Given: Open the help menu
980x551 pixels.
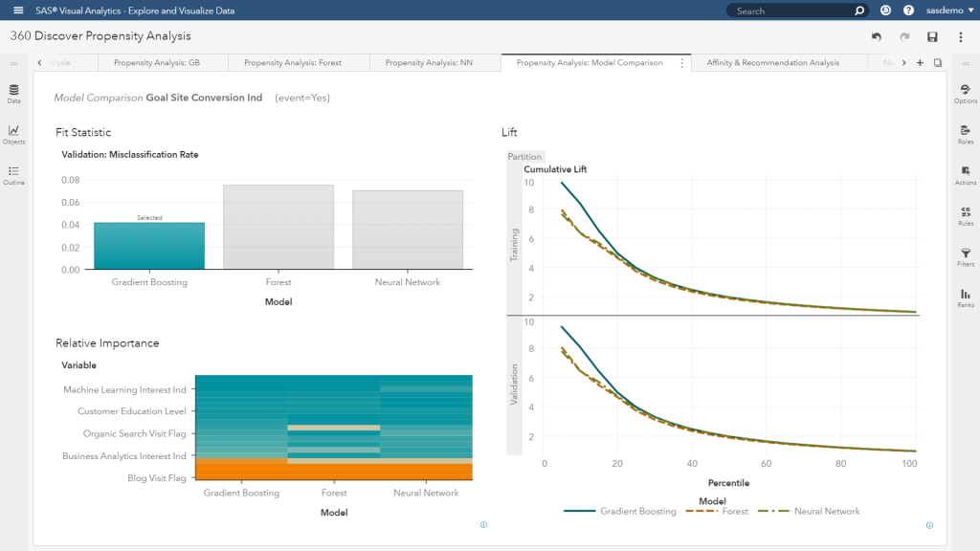Looking at the screenshot, I should pos(907,11).
